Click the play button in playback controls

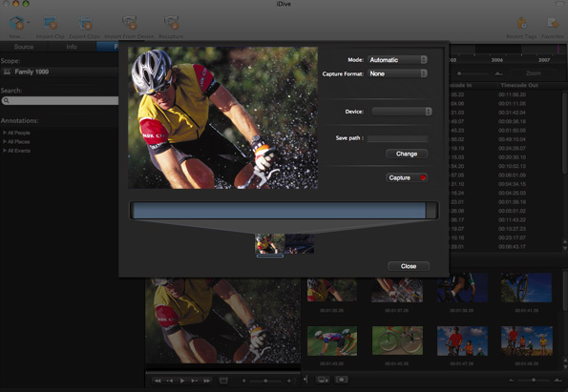click(182, 381)
